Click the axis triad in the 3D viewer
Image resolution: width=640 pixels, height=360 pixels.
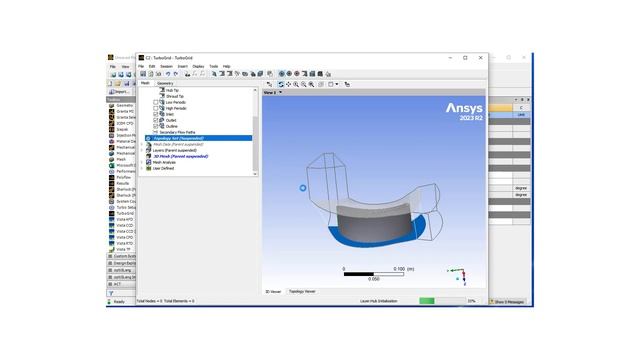(458, 276)
